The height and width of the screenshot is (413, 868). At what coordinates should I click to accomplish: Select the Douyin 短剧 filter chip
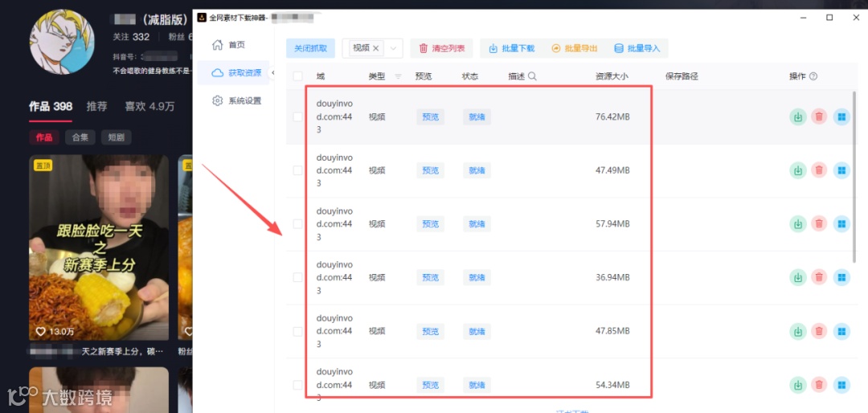pyautogui.click(x=117, y=137)
